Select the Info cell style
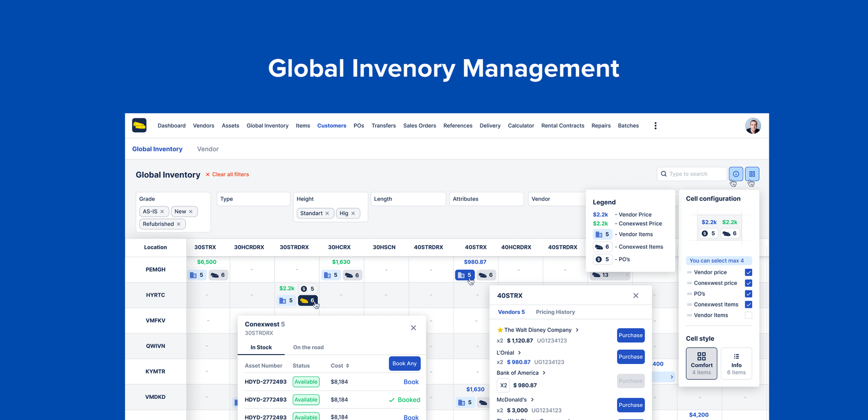Image resolution: width=868 pixels, height=420 pixels. coord(736,364)
